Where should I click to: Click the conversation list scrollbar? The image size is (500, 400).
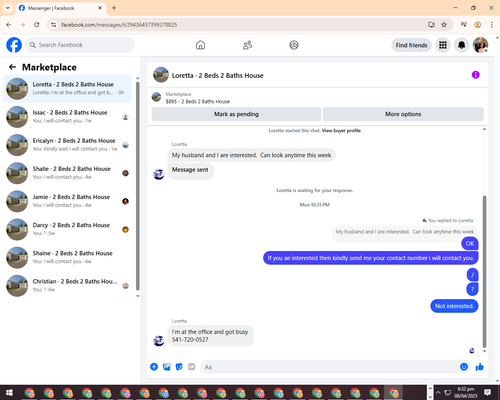[138, 186]
